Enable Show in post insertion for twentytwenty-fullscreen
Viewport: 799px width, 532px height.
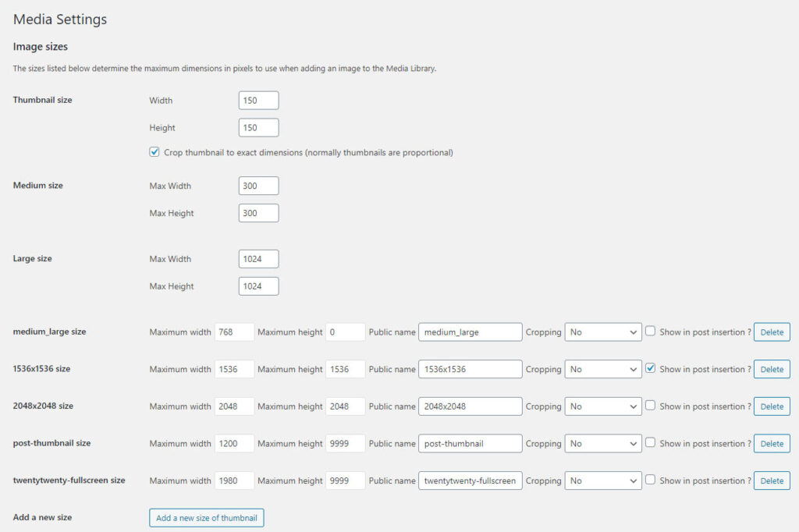[x=650, y=480]
